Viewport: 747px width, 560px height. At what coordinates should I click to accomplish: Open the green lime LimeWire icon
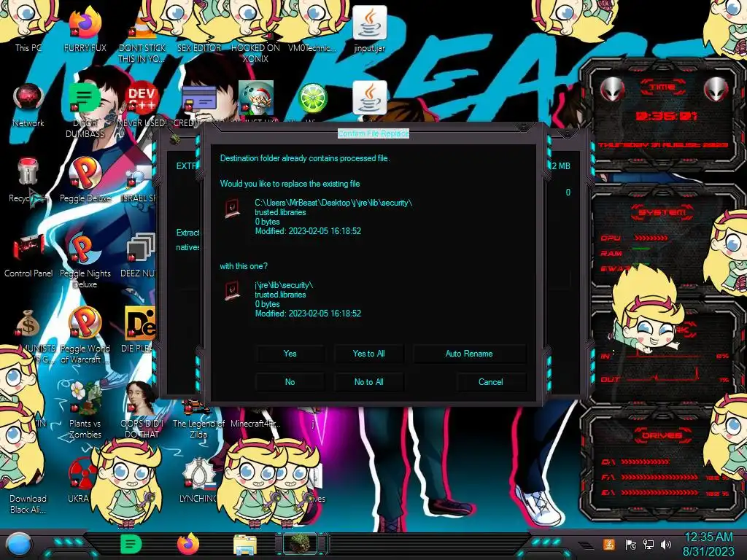[312, 98]
